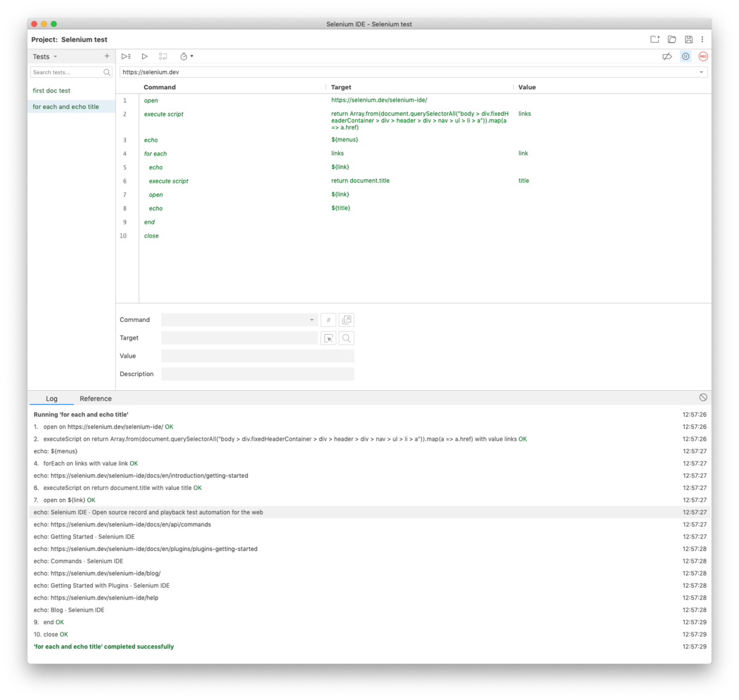Open the project options three-dot menu
This screenshot has height=700, width=739.
(703, 39)
